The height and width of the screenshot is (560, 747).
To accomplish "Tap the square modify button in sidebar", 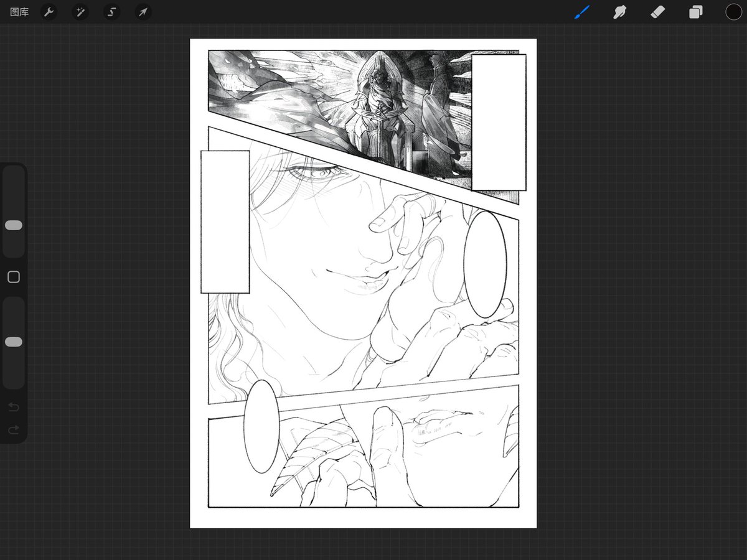I will coord(14,277).
